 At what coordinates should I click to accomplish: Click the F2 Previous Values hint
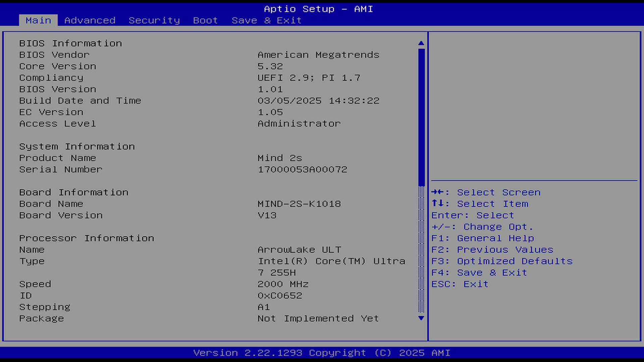click(492, 250)
